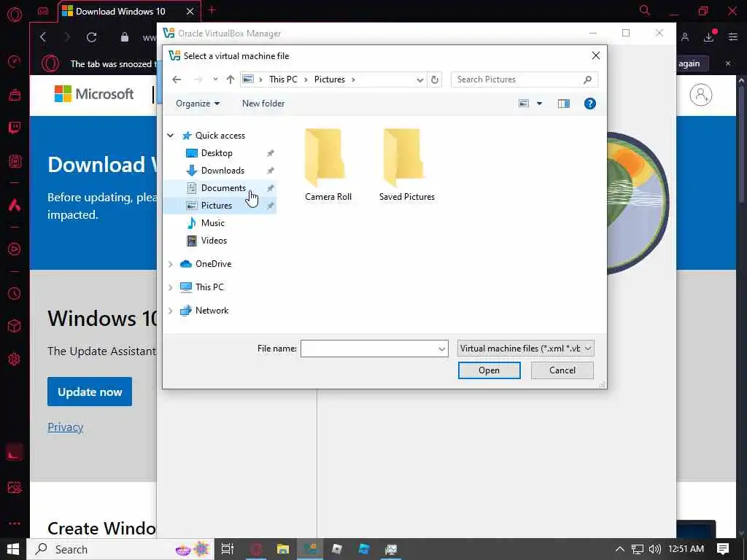Dismiss the tab snoozed notification bar
The height and width of the screenshot is (560, 747).
point(727,63)
